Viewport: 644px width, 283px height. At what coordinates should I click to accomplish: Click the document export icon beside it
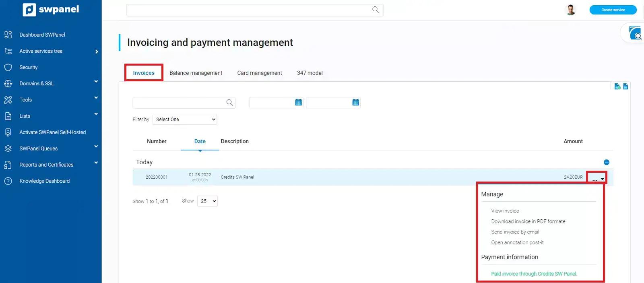pyautogui.click(x=625, y=86)
